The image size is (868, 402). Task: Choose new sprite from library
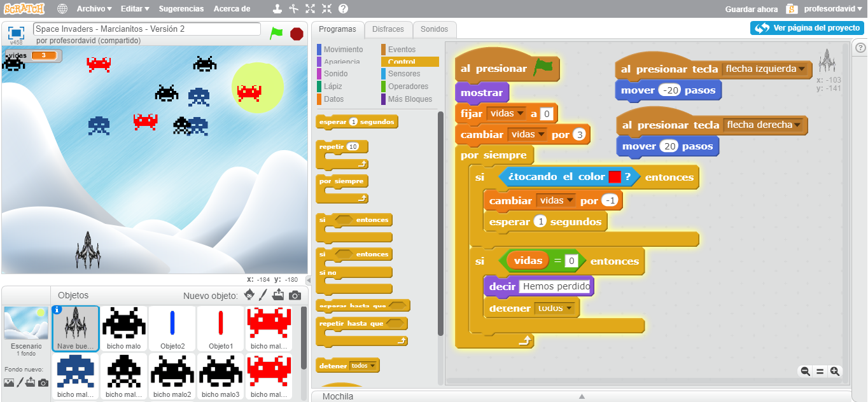point(249,295)
